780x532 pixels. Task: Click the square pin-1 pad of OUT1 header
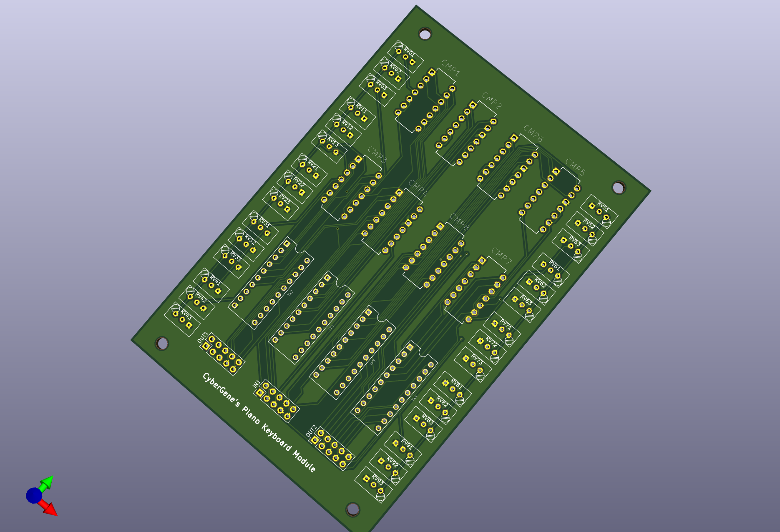pyautogui.click(x=206, y=346)
